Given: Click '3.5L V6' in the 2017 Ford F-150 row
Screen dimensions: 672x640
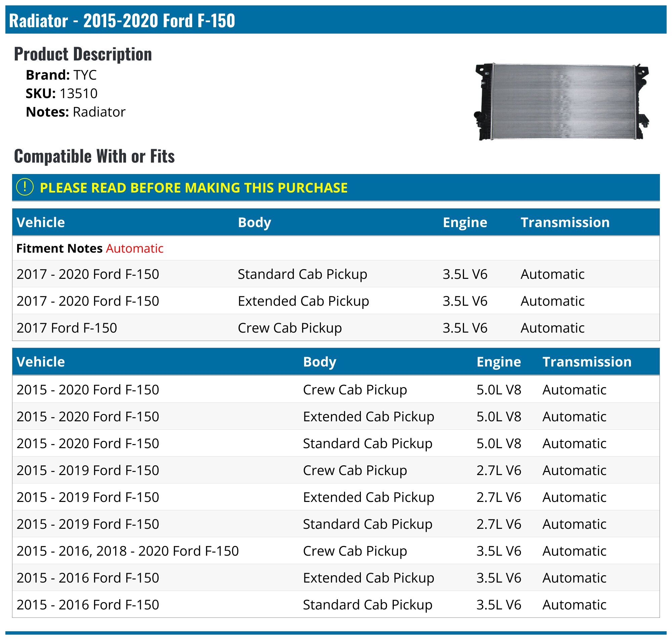Looking at the screenshot, I should (465, 328).
